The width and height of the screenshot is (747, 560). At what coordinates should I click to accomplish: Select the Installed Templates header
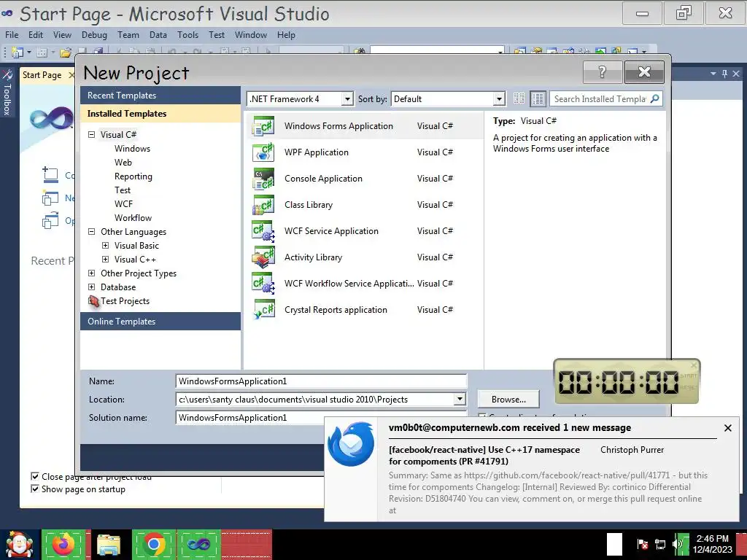[160, 113]
